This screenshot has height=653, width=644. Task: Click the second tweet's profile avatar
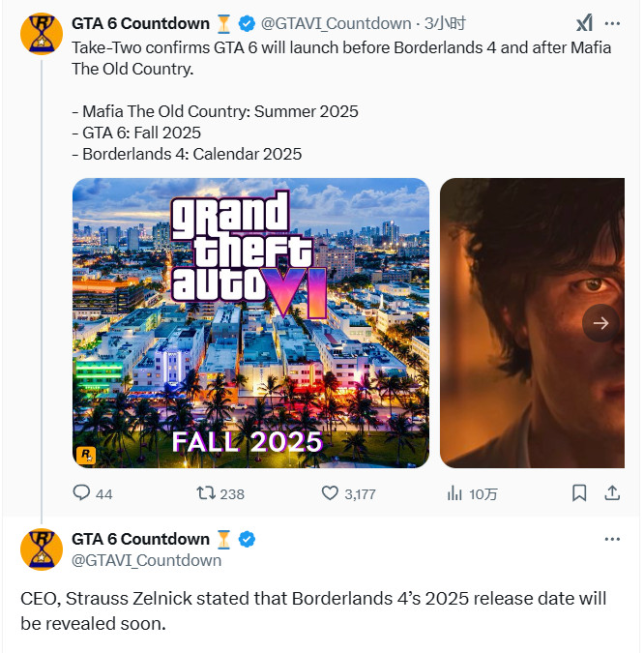[x=41, y=549]
